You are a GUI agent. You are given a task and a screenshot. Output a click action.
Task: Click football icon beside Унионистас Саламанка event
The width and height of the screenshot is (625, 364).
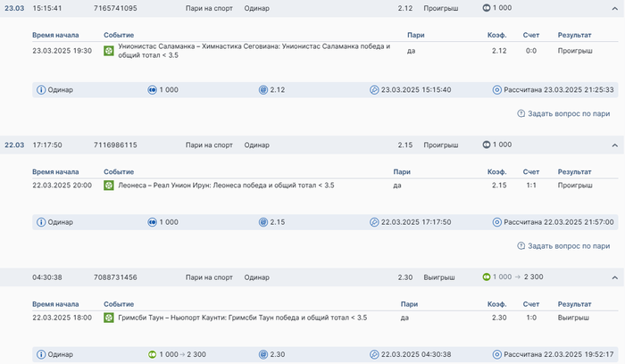click(x=109, y=50)
